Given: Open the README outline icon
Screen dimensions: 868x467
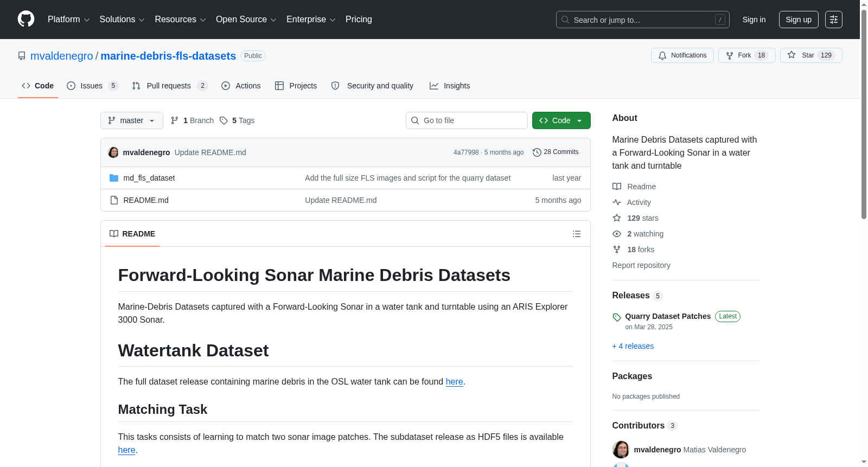Looking at the screenshot, I should (577, 234).
